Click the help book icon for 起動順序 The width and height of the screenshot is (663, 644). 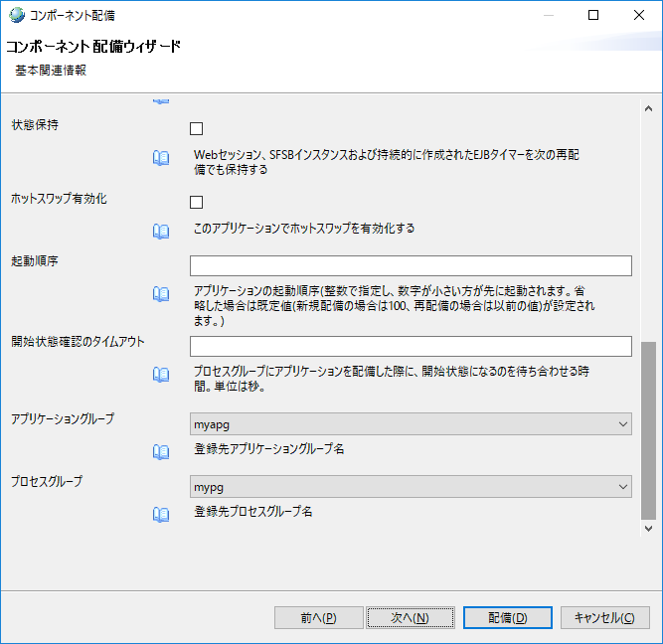click(161, 293)
